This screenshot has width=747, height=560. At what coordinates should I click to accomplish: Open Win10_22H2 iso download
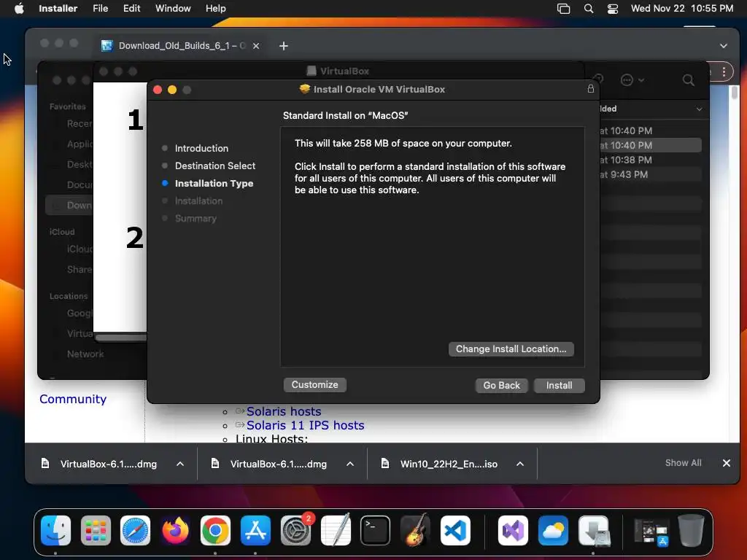[449, 464]
